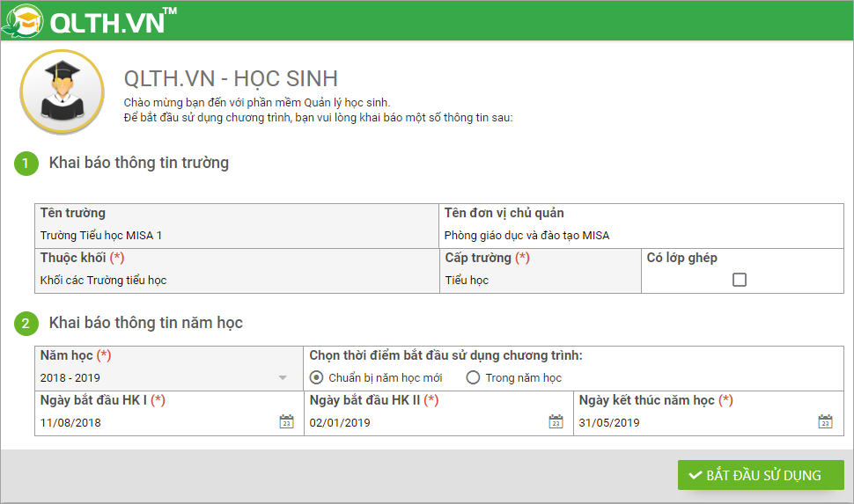Open calendar for Ngày bắt đầu HK I
Image resolution: width=854 pixels, height=504 pixels.
[286, 422]
